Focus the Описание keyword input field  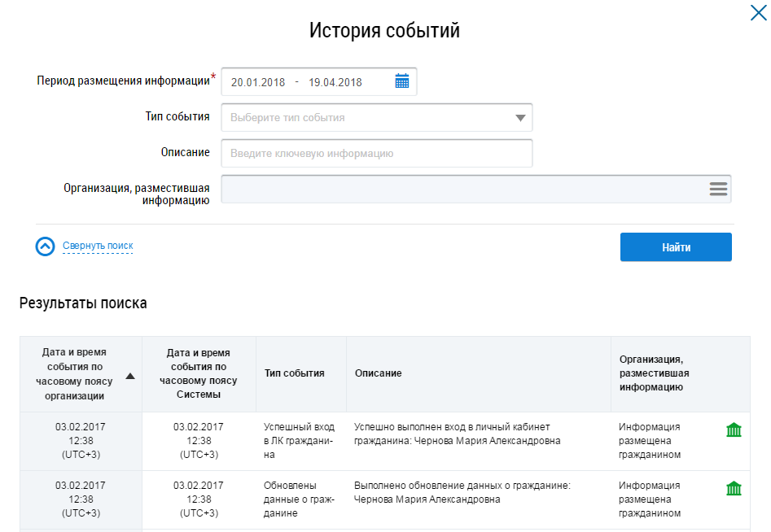(376, 153)
